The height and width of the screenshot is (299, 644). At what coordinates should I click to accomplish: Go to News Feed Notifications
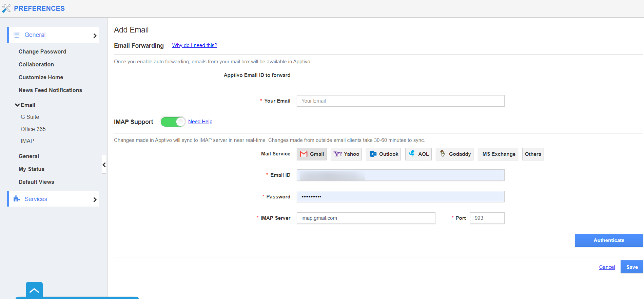click(x=50, y=90)
